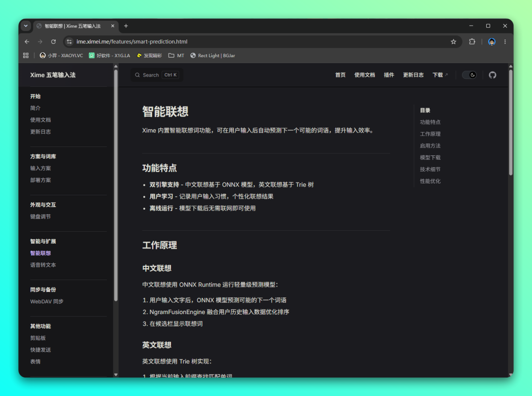
Task: Jump to 工作原理 in the outline
Action: click(430, 134)
